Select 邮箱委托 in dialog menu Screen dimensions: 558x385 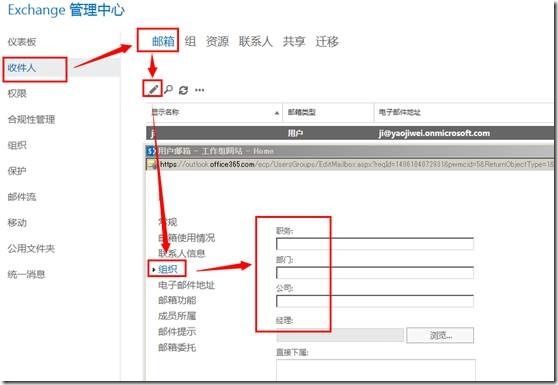point(177,347)
